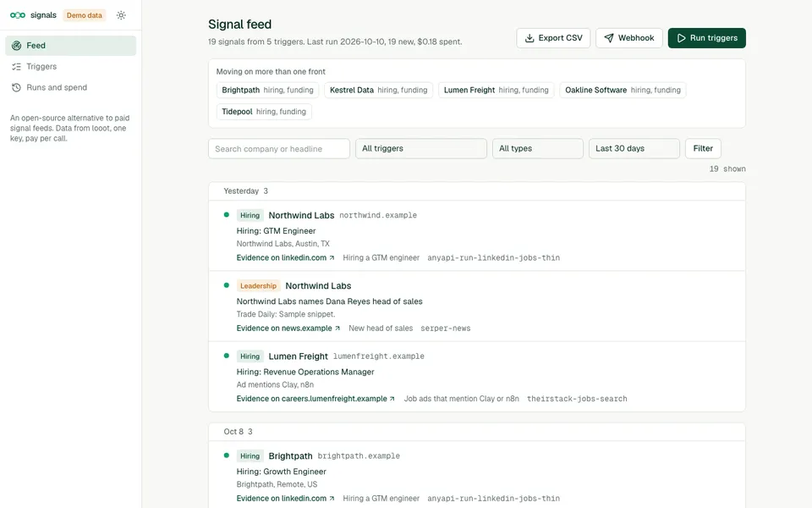Click the 19 shown count text
This screenshot has width=812, height=508.
727,169
